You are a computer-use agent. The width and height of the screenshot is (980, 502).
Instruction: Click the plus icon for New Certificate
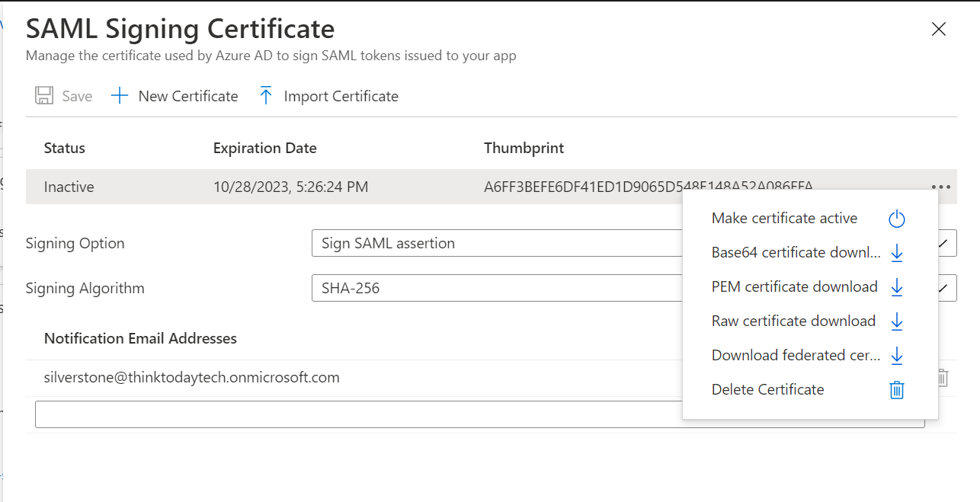[x=120, y=96]
